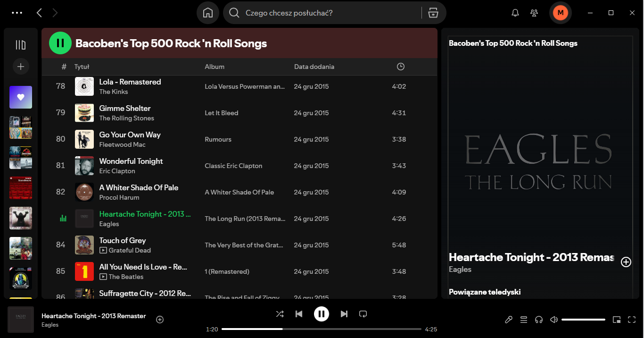Open the connect to device icon
The image size is (644, 338).
click(x=539, y=320)
